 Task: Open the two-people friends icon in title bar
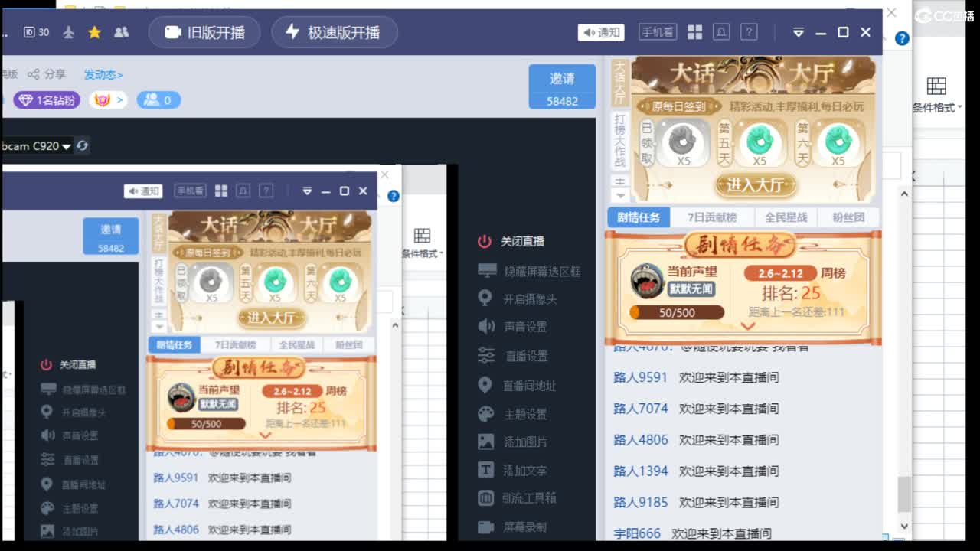tap(121, 32)
